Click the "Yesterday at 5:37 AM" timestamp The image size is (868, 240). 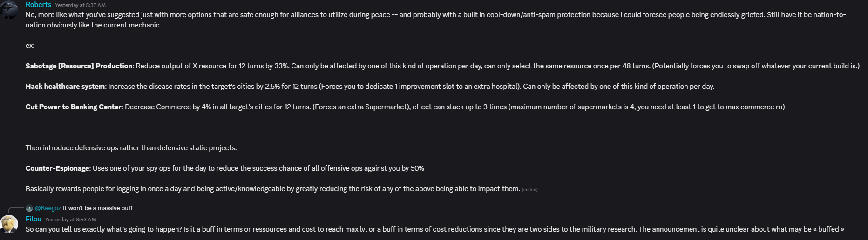(80, 5)
